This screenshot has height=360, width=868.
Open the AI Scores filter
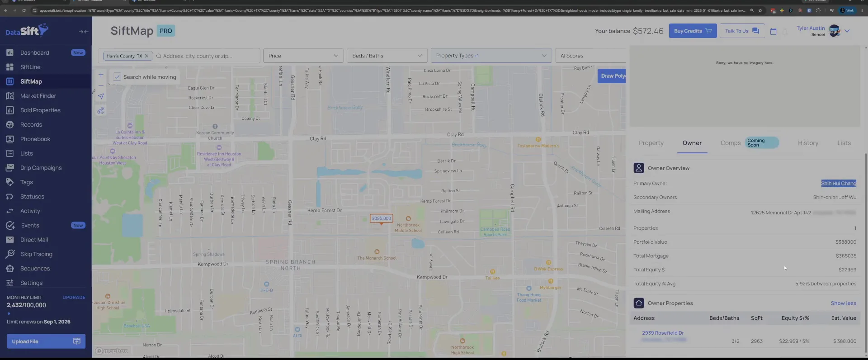coord(590,56)
